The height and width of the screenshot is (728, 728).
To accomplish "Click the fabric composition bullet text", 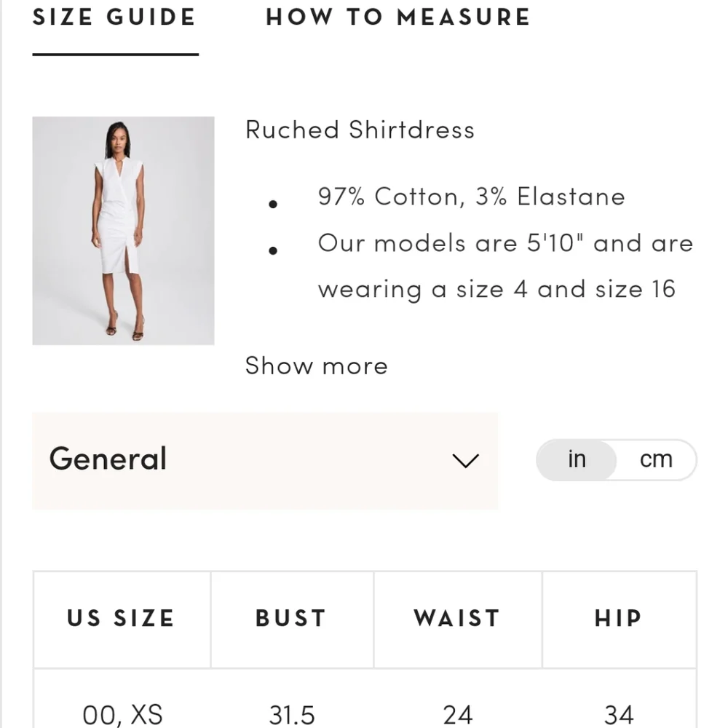I will (x=470, y=197).
